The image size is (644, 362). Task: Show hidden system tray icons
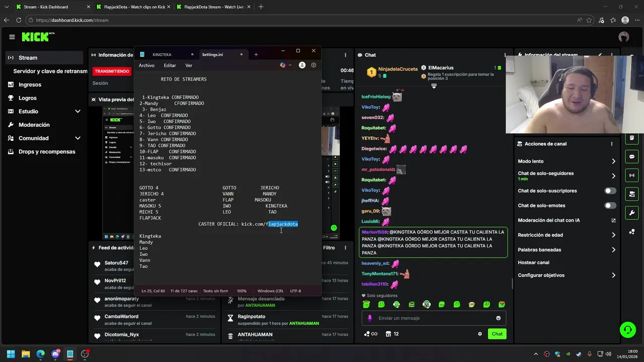[x=536, y=354]
